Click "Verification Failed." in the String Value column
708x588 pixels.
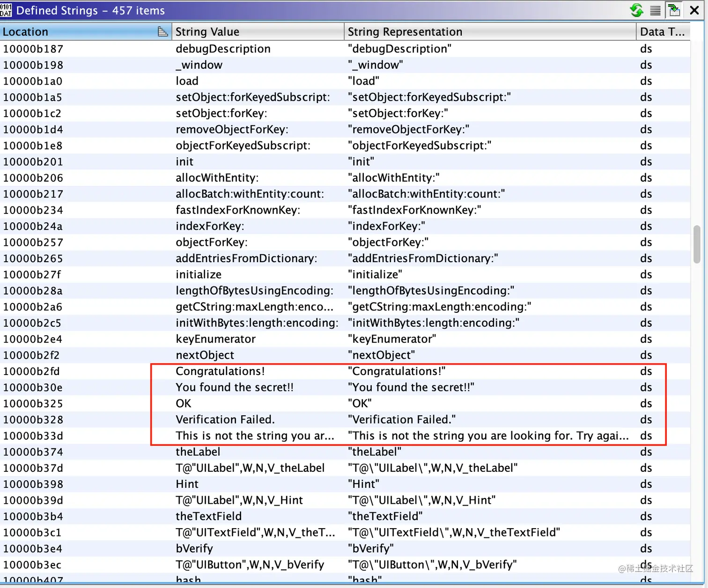(x=225, y=419)
